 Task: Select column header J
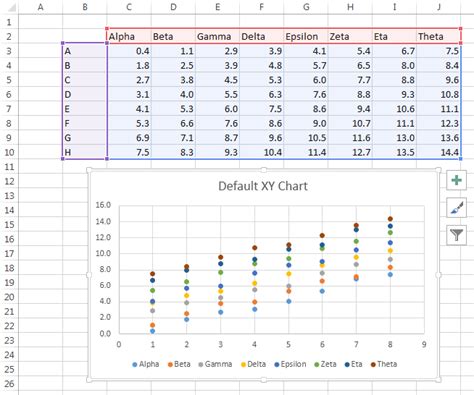pyautogui.click(x=439, y=7)
